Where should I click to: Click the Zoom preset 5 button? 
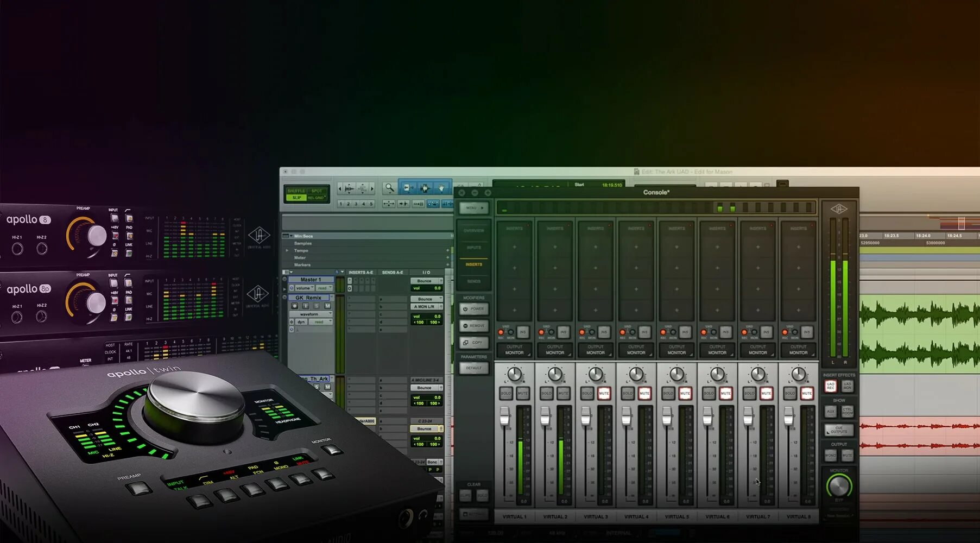(371, 204)
